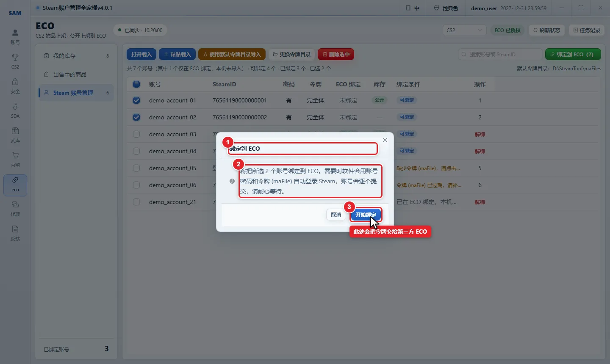This screenshot has height=364, width=610.
Task: Click 解绑 link for demo_account_03
Action: (x=480, y=135)
